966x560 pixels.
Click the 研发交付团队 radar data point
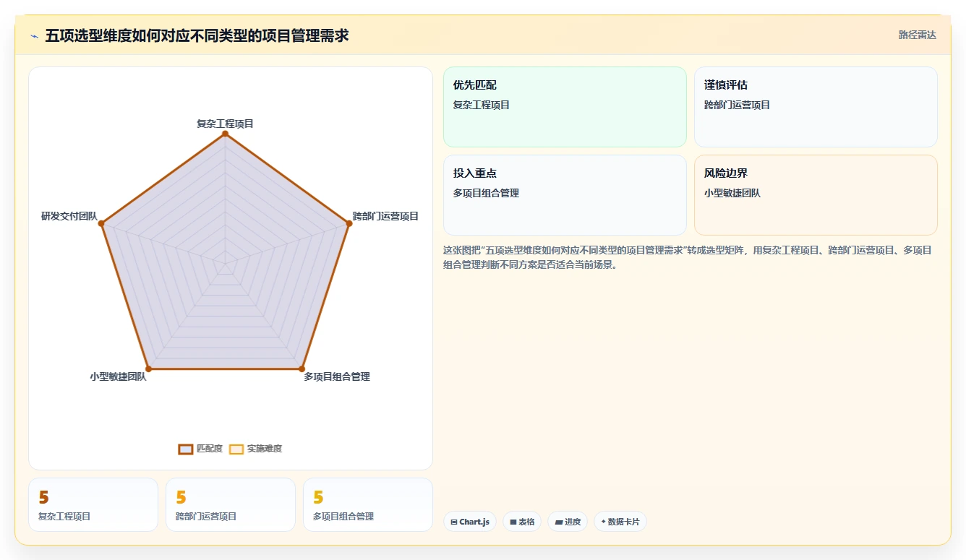click(x=101, y=223)
